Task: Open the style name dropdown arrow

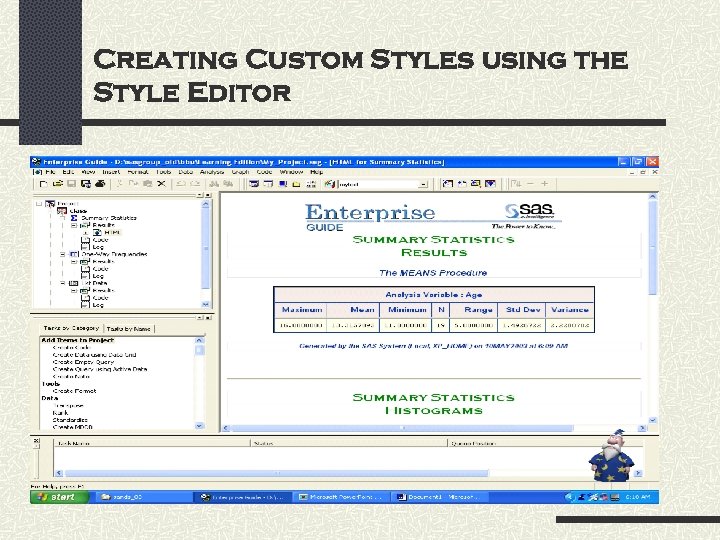Action: [423, 184]
